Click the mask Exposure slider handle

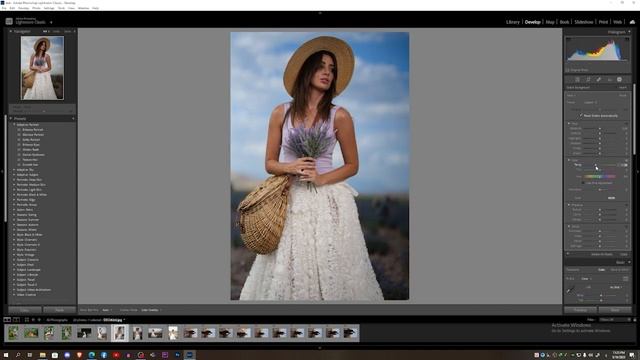600,128
